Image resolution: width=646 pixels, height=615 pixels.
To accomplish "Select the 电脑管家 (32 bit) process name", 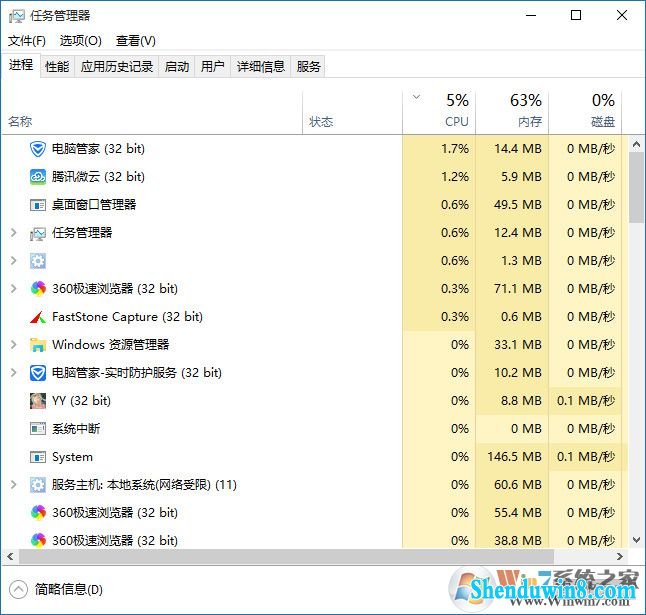I will (x=98, y=149).
